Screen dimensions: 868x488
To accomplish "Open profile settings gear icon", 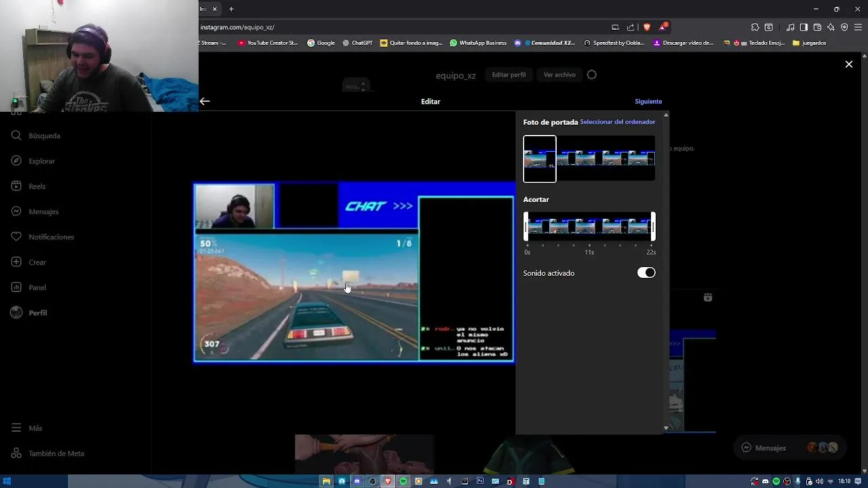I will (592, 75).
